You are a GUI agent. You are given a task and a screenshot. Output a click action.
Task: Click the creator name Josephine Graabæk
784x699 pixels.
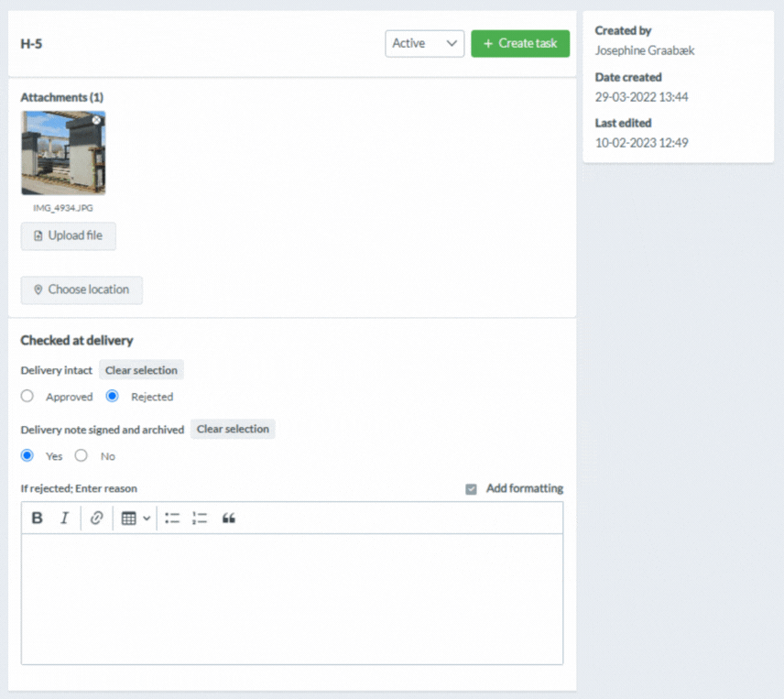[645, 50]
